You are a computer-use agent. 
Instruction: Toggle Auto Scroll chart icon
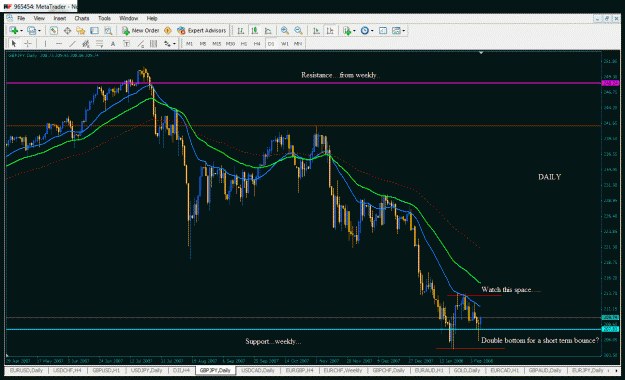point(316,31)
